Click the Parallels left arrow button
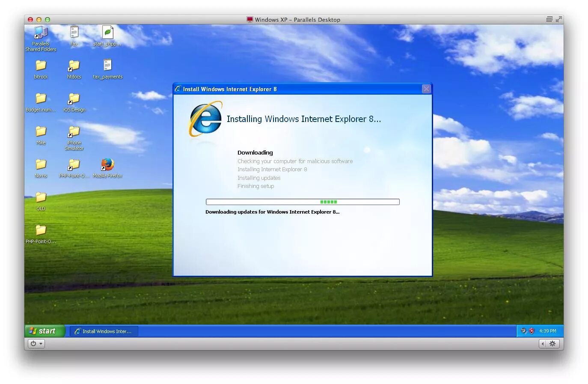Image resolution: width=588 pixels, height=384 pixels. click(543, 343)
